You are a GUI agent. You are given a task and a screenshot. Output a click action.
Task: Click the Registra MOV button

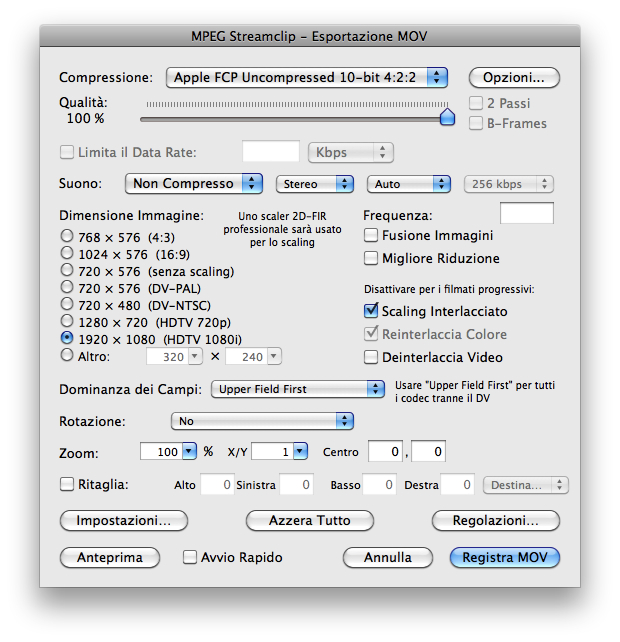(505, 557)
